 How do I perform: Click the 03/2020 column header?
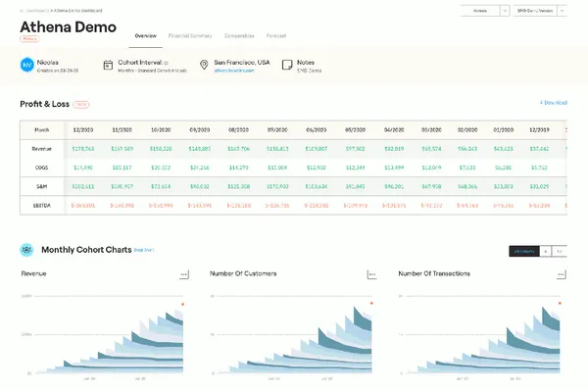pyautogui.click(x=431, y=129)
